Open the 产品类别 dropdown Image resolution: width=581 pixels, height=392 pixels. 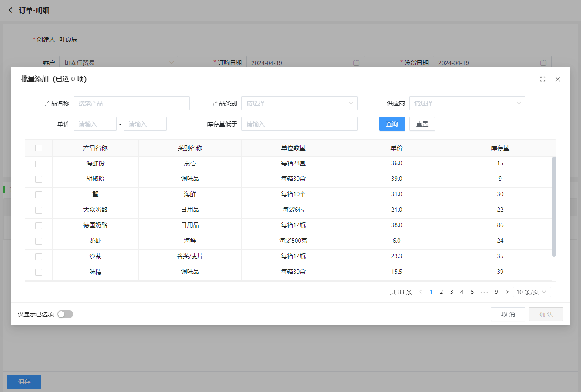[299, 103]
